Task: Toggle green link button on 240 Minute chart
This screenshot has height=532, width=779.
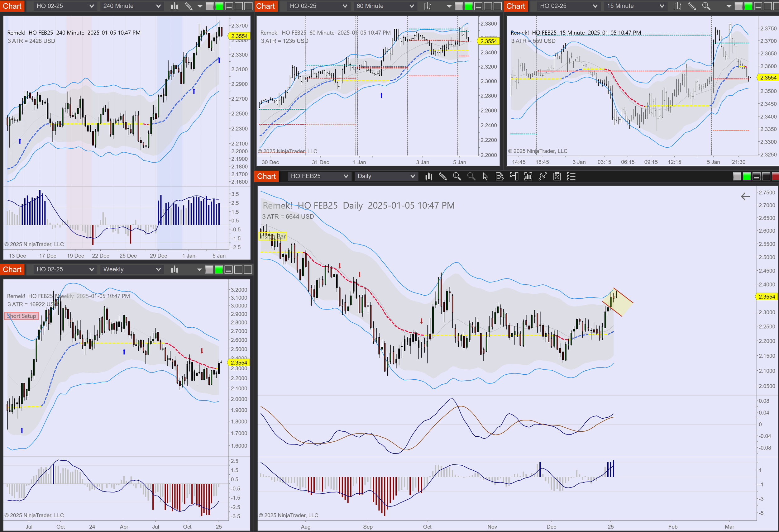Action: 219,6
